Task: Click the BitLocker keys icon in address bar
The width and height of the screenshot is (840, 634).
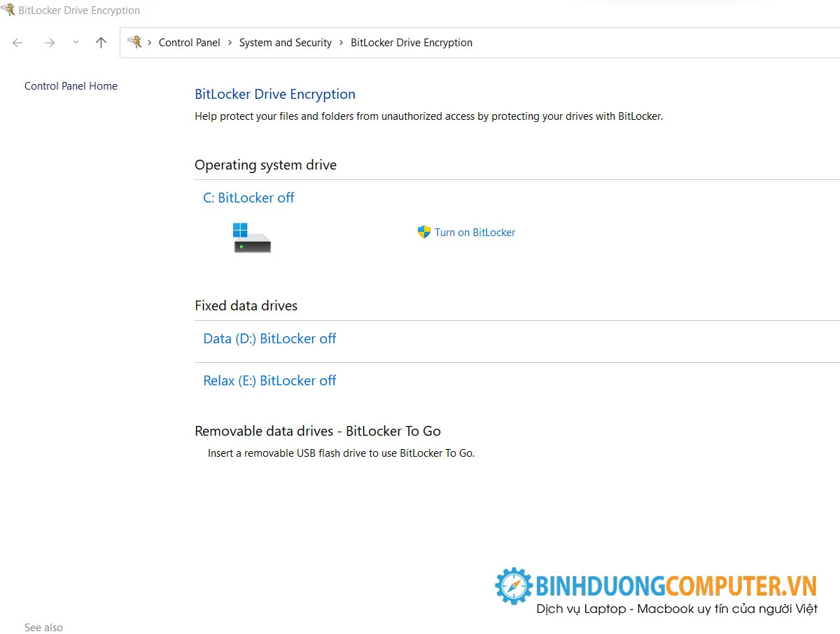Action: (x=134, y=42)
